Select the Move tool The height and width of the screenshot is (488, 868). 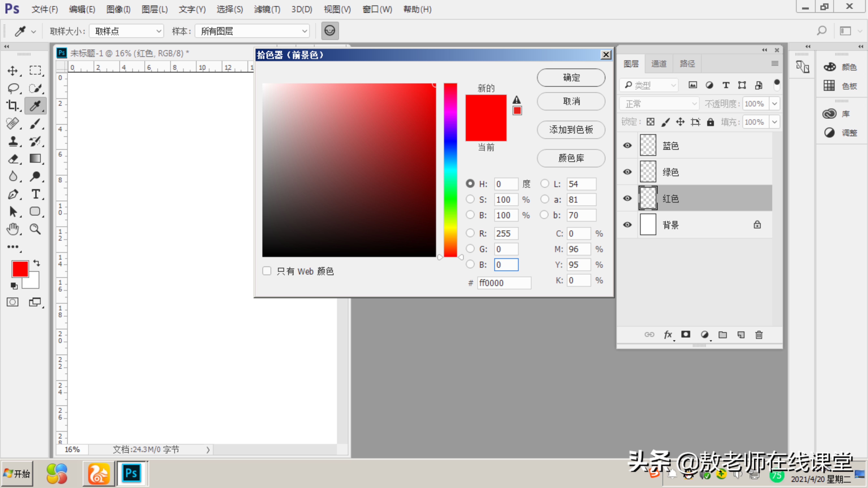coord(13,70)
